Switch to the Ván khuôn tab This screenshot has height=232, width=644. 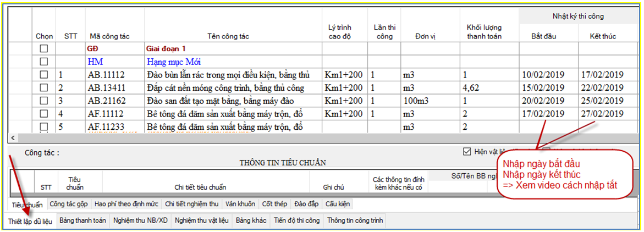(x=240, y=203)
